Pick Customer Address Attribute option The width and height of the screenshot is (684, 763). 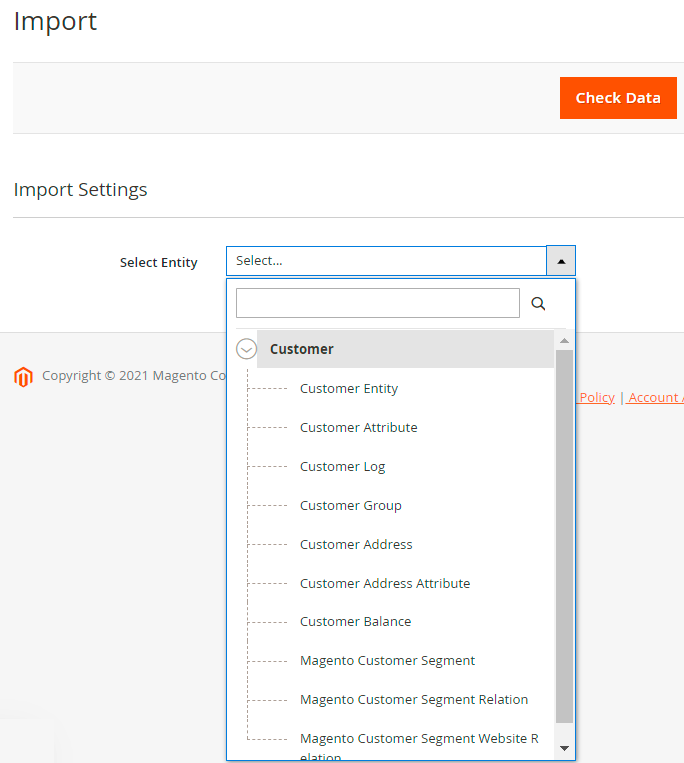tap(385, 584)
